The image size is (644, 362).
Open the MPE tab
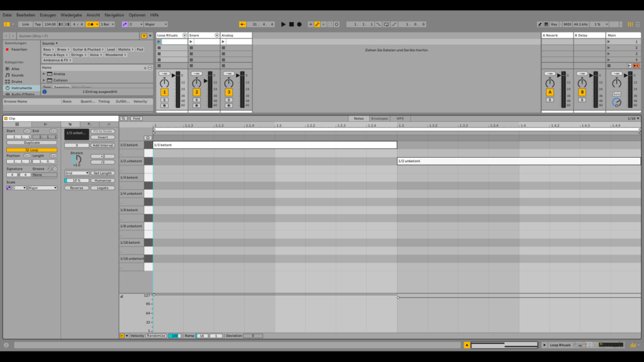click(x=400, y=119)
